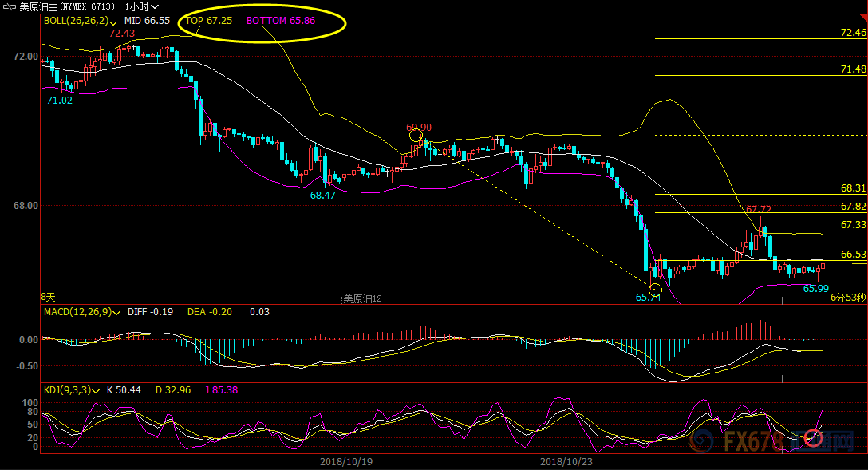Click the link icon beside 美原油主 title
The height and width of the screenshot is (470, 868).
coord(10,6)
